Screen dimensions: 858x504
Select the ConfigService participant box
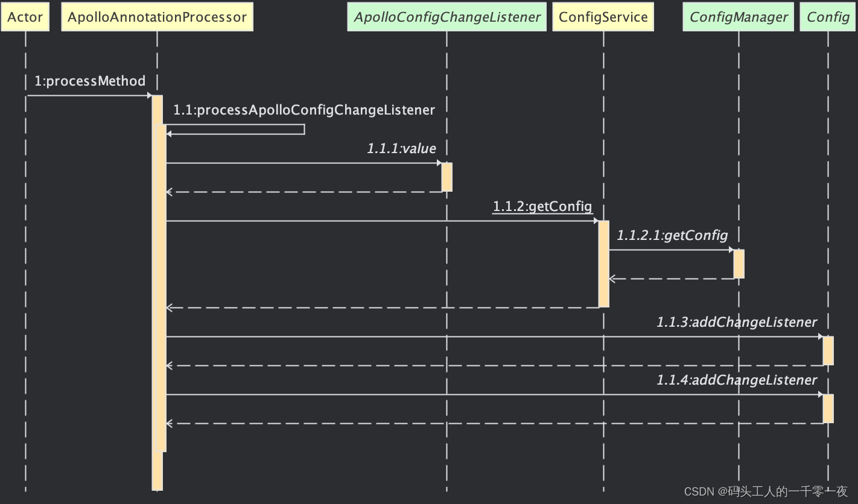pos(603,17)
